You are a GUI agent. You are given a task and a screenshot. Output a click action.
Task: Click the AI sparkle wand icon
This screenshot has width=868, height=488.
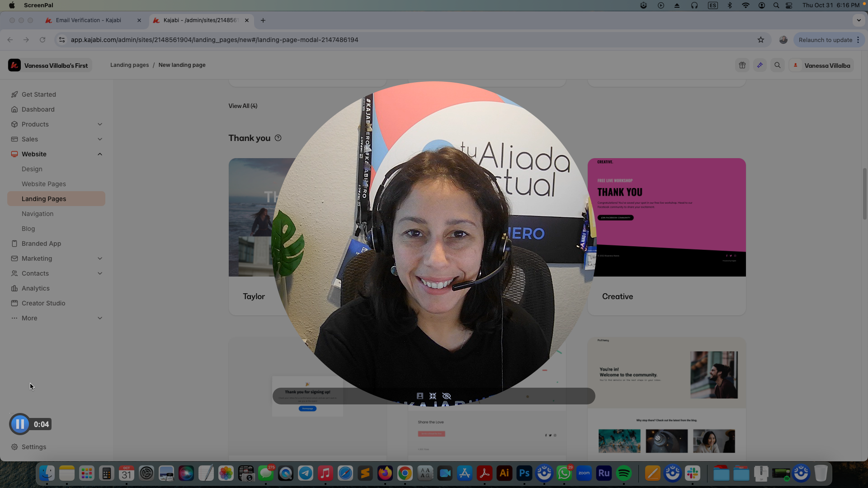click(x=760, y=66)
